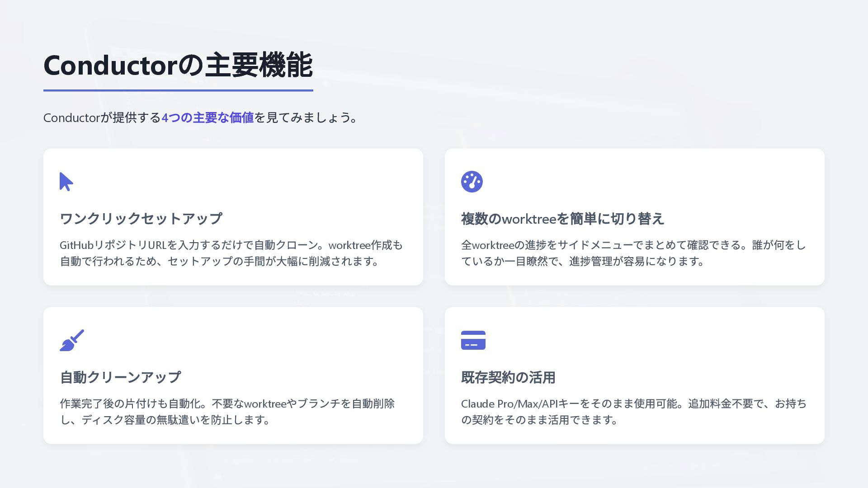Select the ワンクリックセットアップ heading
The width and height of the screenshot is (868, 488).
141,219
